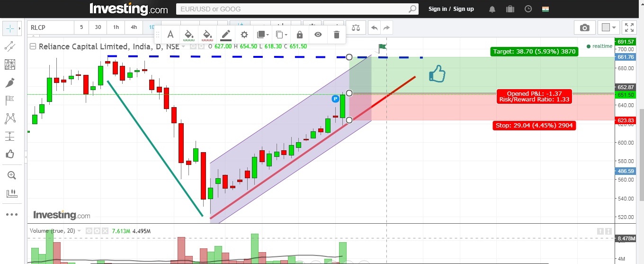Enter fullscreen chart mode
This screenshot has width=644, height=264.
(629, 27)
